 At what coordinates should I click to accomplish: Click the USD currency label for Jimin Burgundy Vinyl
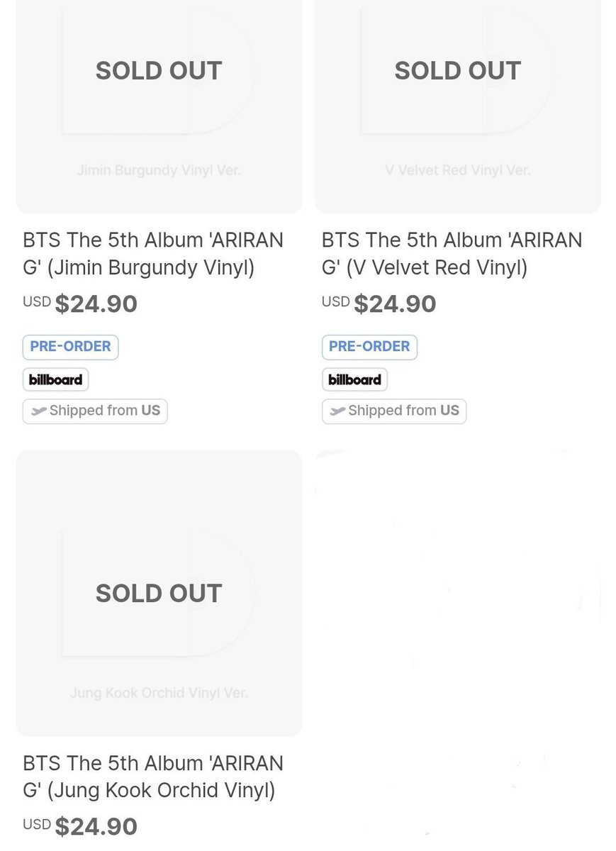tap(37, 301)
